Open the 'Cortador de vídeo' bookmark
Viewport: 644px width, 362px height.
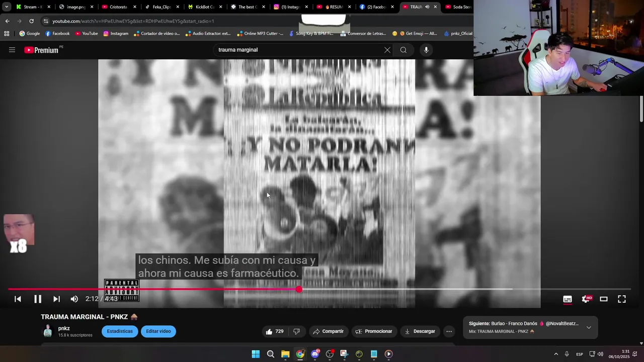[156, 34]
